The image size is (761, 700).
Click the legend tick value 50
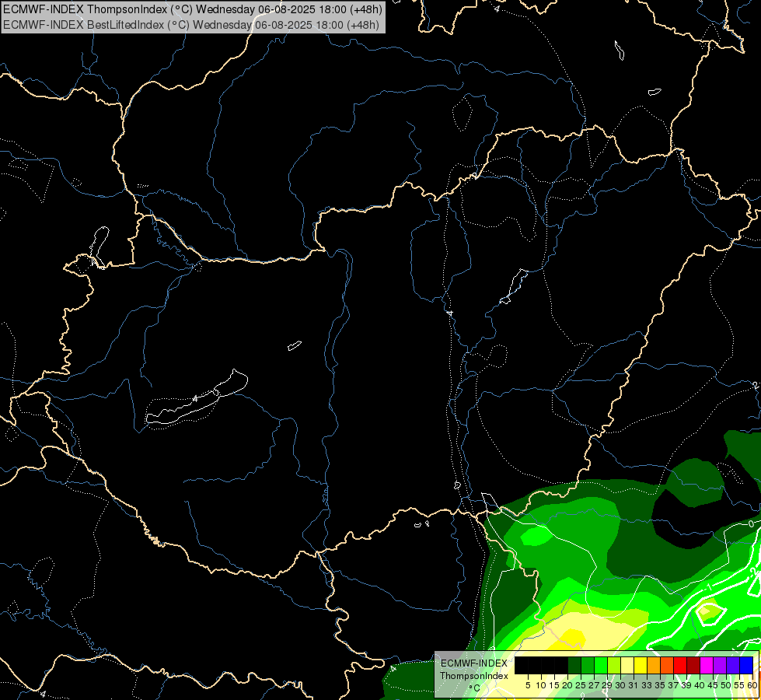[x=727, y=685]
